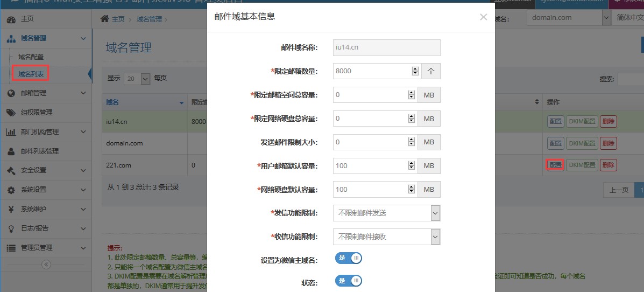Image resolution: width=644 pixels, height=292 pixels.
Task: Click the 用户邮箱默认容量 input field
Action: (370, 166)
